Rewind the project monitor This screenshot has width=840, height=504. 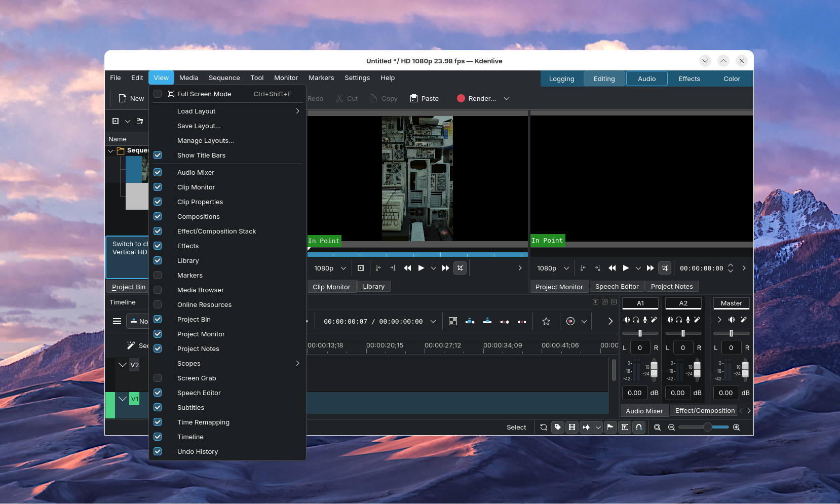click(612, 268)
